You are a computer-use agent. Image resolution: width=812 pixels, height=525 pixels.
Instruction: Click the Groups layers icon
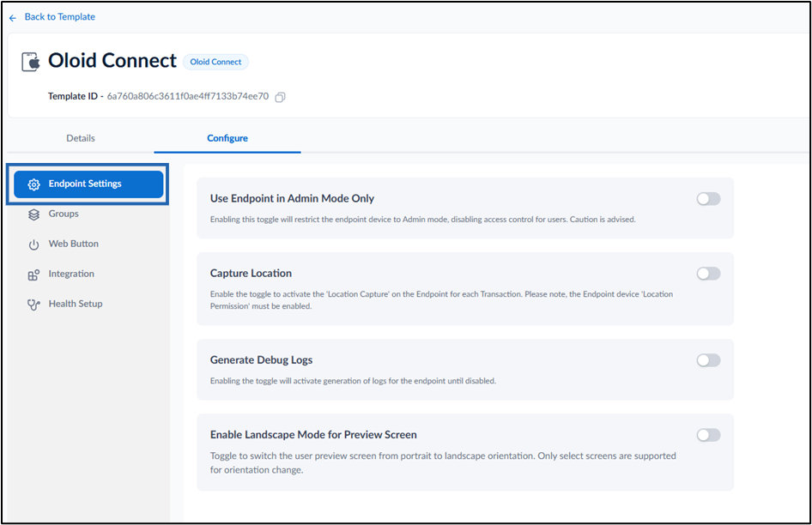click(33, 214)
